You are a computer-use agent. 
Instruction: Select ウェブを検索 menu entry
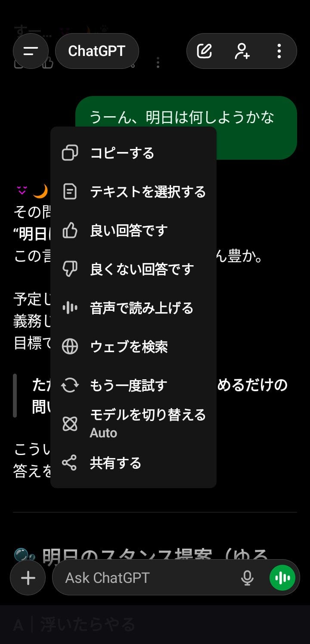(x=129, y=347)
